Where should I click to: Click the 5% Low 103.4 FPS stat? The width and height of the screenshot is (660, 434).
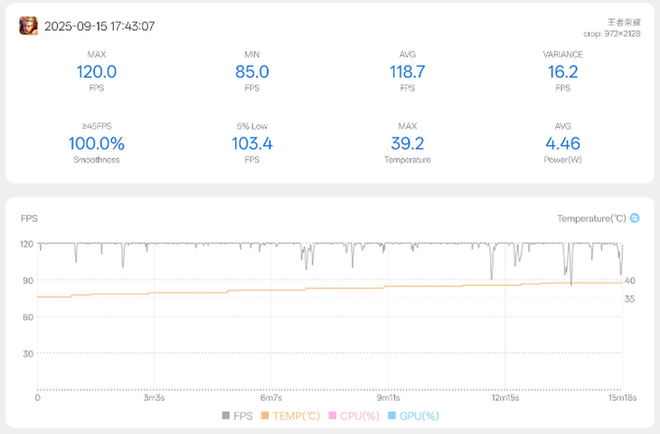[252, 144]
